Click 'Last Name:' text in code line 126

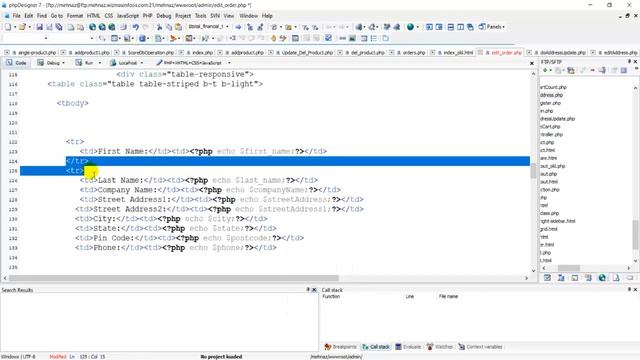click(x=120, y=180)
